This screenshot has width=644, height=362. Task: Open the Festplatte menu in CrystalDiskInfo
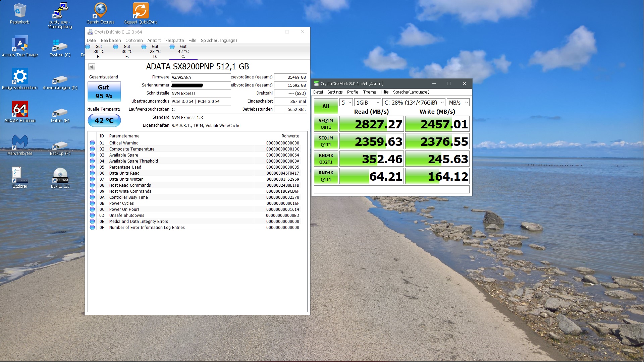[x=174, y=41]
